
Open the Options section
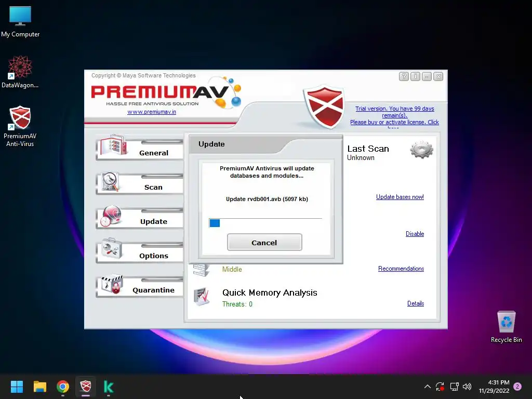tap(140, 252)
